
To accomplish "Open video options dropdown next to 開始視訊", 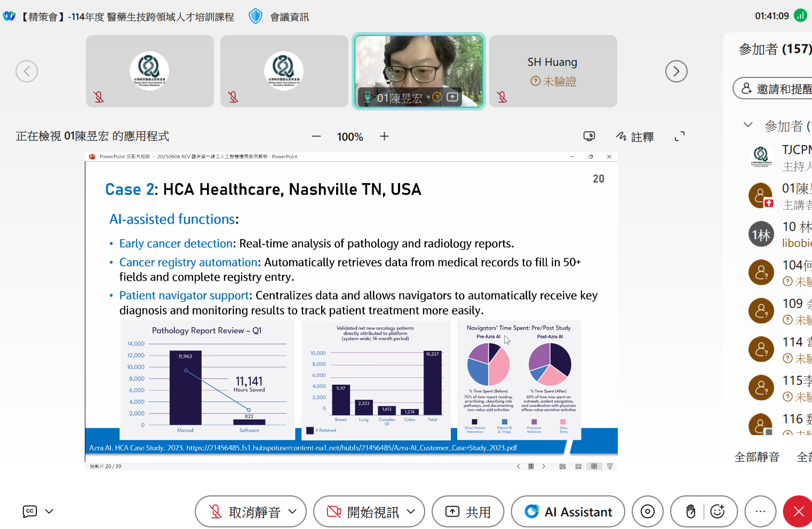I will pyautogui.click(x=411, y=511).
